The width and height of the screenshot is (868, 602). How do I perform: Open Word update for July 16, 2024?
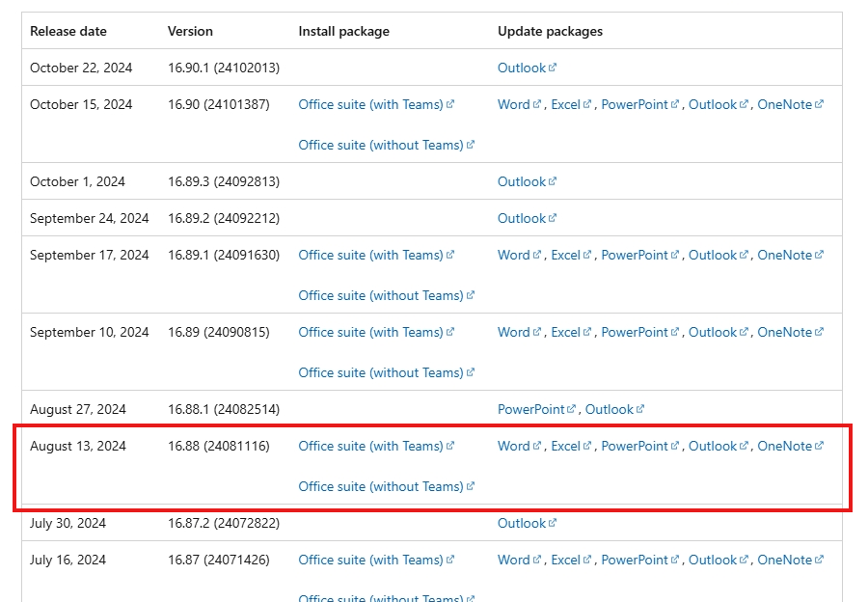pos(519,560)
